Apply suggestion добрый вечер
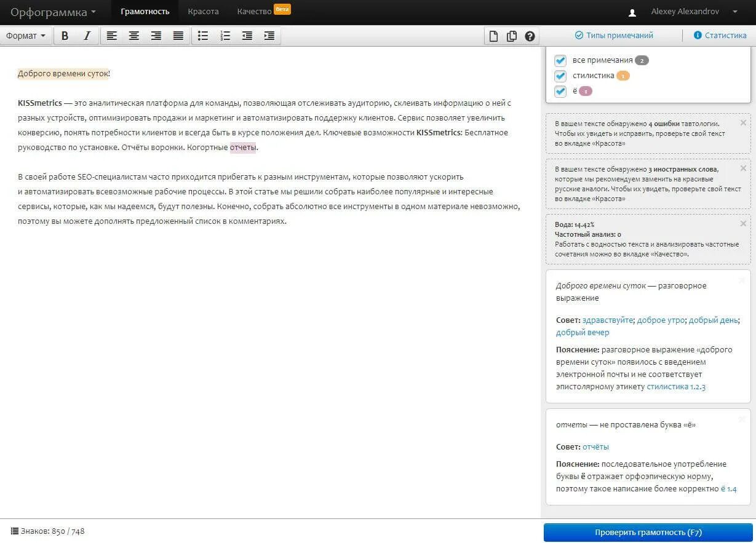756x543 pixels. [x=583, y=333]
